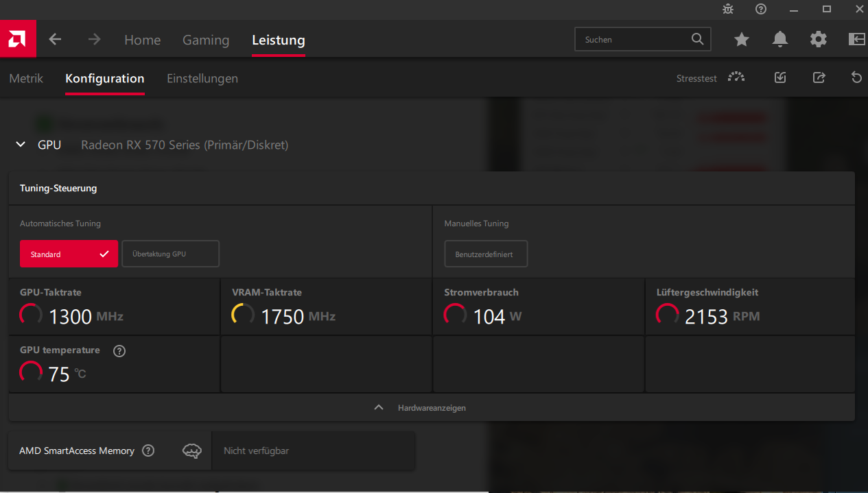Go forward with the right arrow
Screen dimensions: 868x493
[94, 39]
